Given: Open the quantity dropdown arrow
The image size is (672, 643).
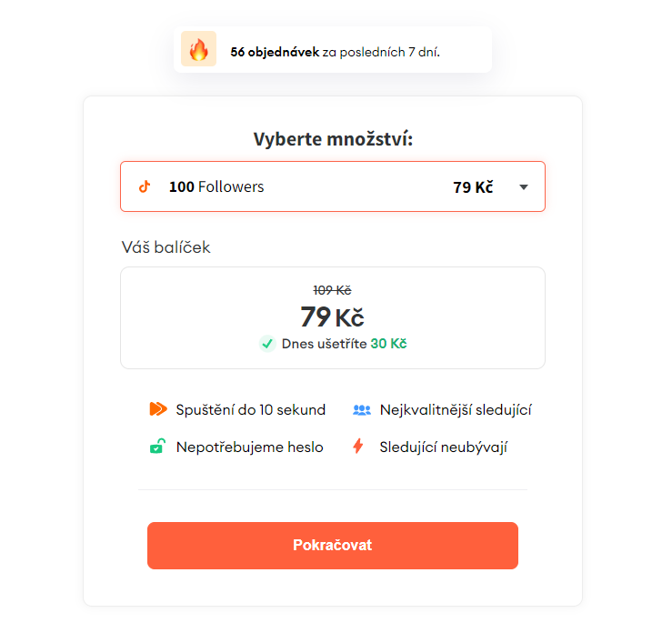Looking at the screenshot, I should point(523,187).
